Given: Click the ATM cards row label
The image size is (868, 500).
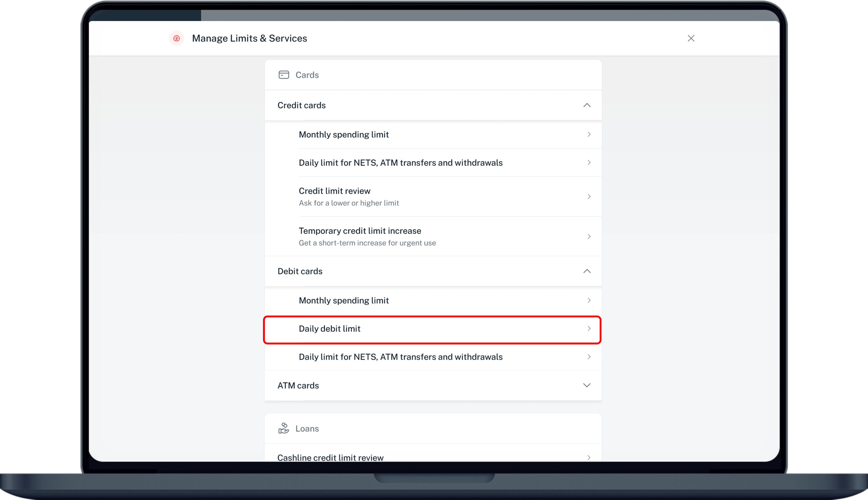Looking at the screenshot, I should pos(298,385).
